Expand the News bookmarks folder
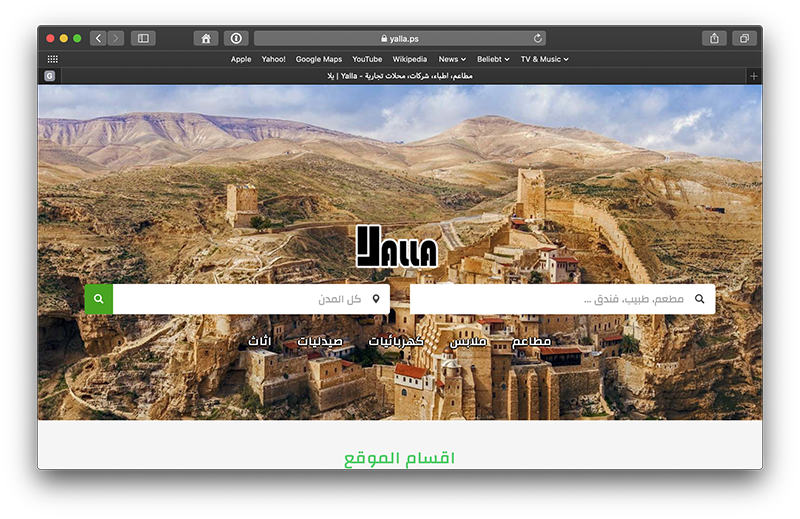This screenshot has width=800, height=519. 452,59
